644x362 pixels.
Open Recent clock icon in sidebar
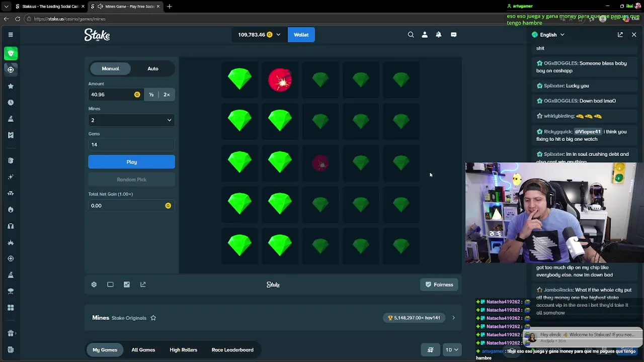tap(11, 102)
